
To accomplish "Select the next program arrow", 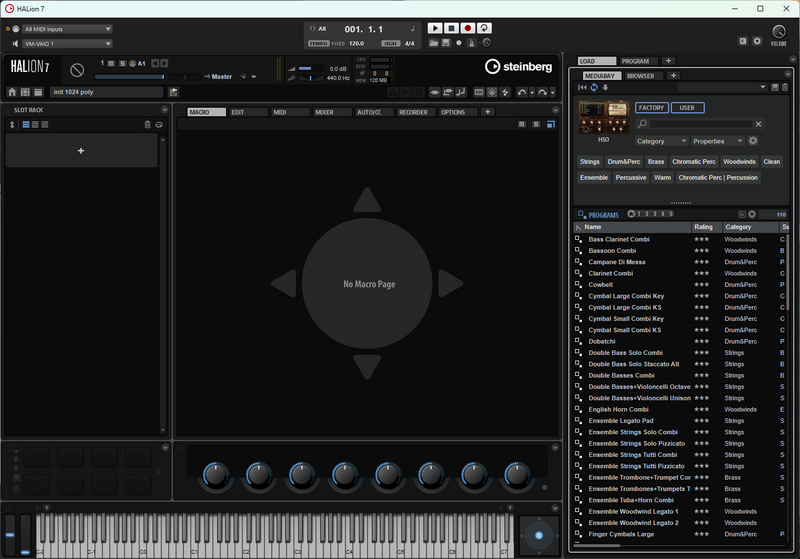I will 164,63.
